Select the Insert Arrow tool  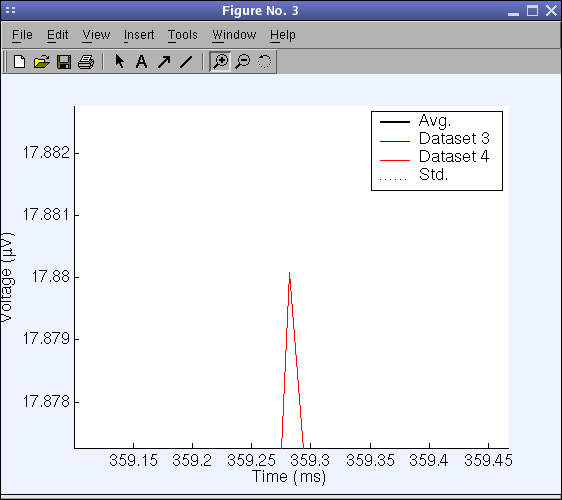point(164,62)
